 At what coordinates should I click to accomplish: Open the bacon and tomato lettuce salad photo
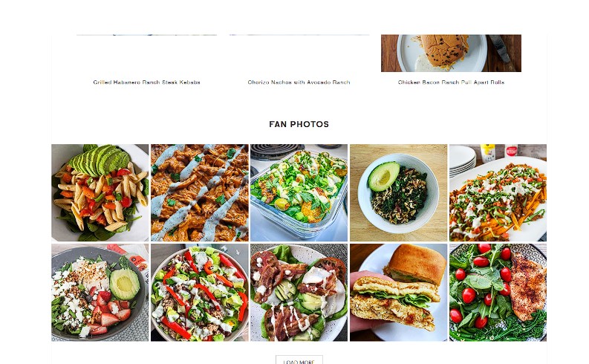tap(299, 292)
